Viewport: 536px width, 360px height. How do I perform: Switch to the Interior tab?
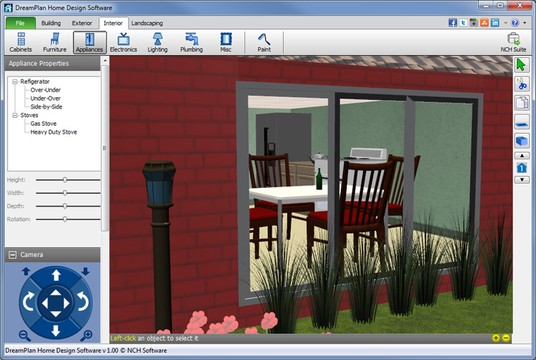(113, 23)
